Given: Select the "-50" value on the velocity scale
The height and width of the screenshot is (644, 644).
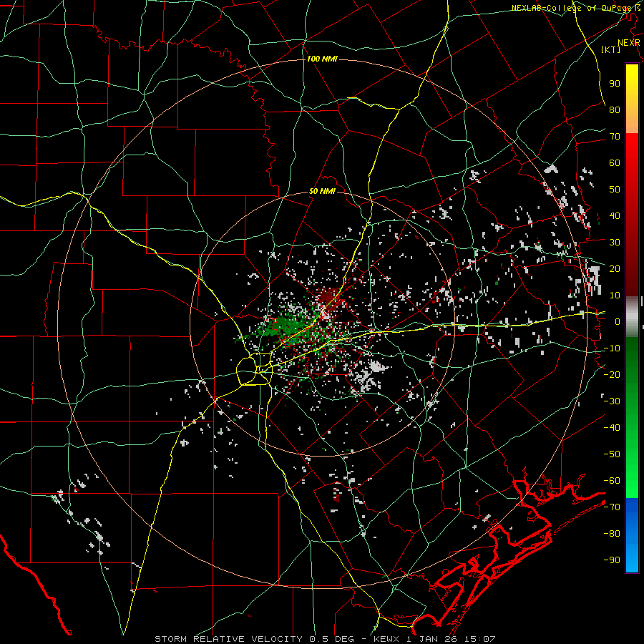Looking at the screenshot, I should [x=612, y=454].
